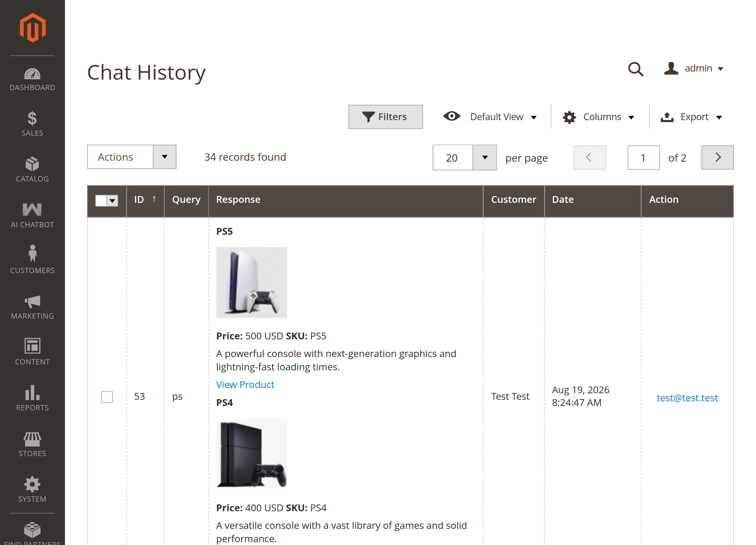Open the Reports menu
Viewport: 756px width, 545px height.
32,398
